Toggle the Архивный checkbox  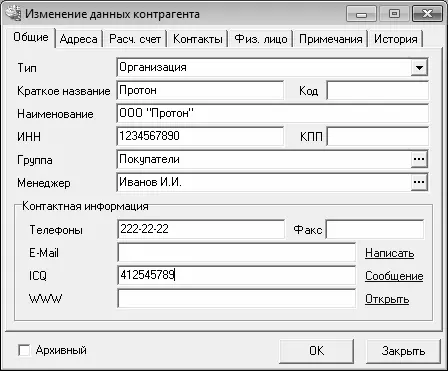coord(24,350)
